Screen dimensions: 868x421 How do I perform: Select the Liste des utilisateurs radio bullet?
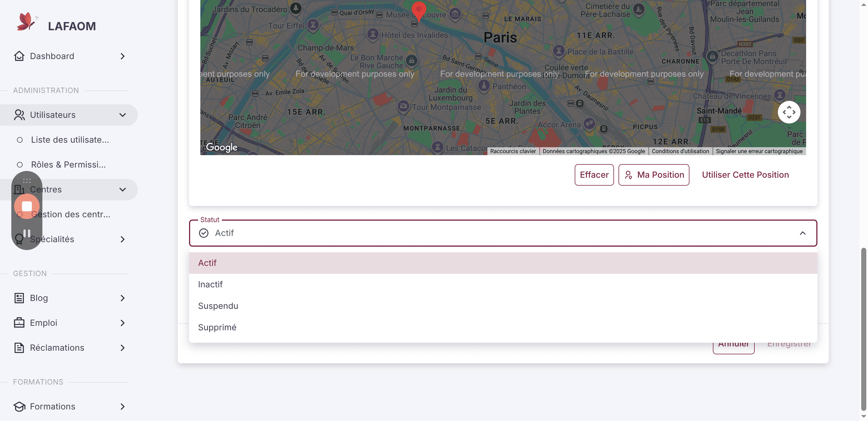point(20,140)
